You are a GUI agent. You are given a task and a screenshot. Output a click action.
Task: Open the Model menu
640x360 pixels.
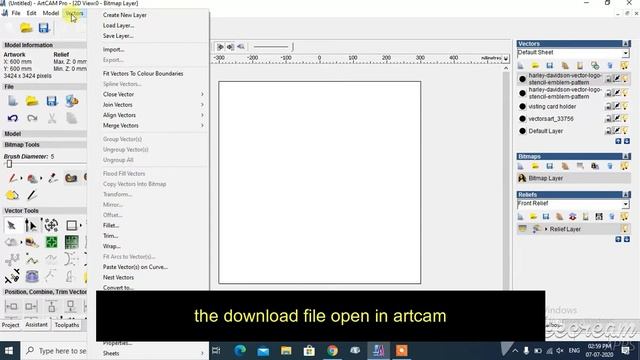51,13
